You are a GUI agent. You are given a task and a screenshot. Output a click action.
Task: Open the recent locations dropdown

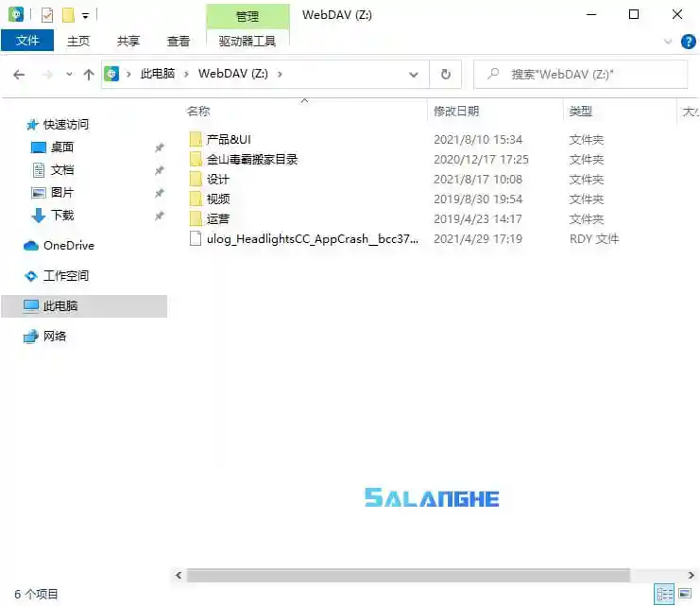[x=69, y=74]
